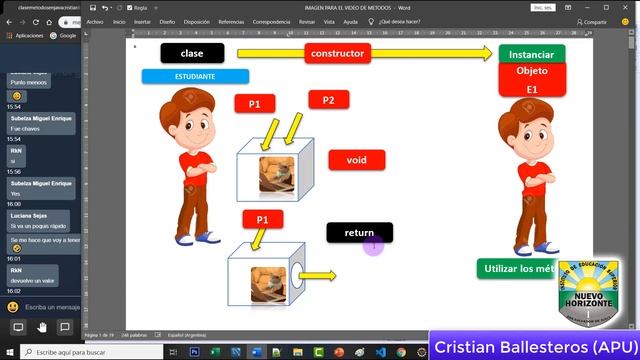Image resolution: width=640 pixels, height=360 pixels.
Task: Open the Archivo menu
Action: click(x=95, y=22)
